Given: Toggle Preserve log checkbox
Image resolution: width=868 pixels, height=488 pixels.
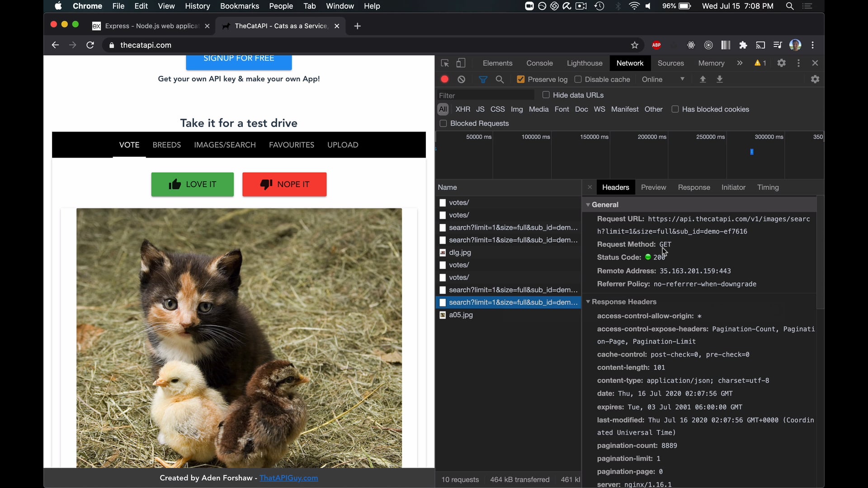Looking at the screenshot, I should [521, 80].
